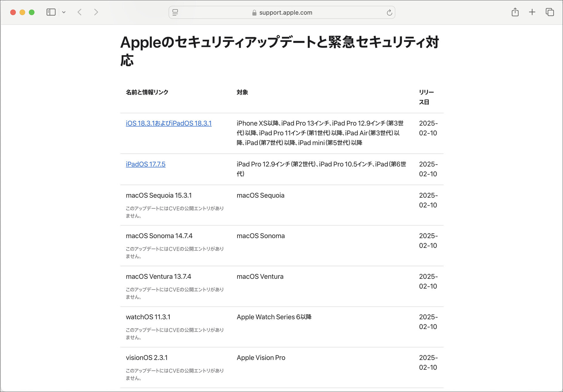Open the page reader menu icon
The height and width of the screenshot is (392, 563).
(175, 12)
